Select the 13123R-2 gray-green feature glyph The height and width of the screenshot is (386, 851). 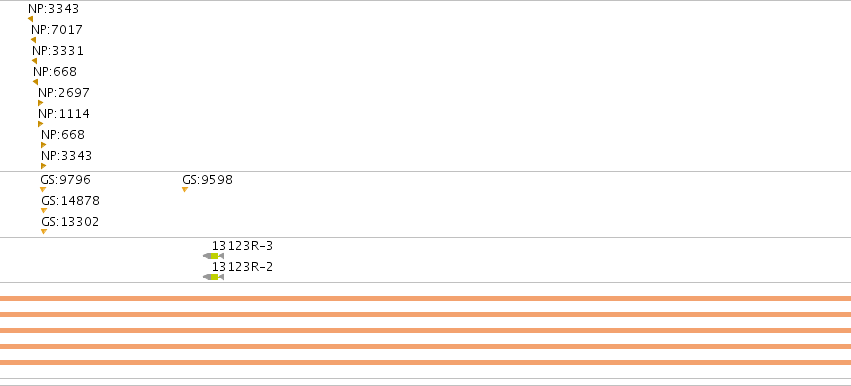[213, 277]
